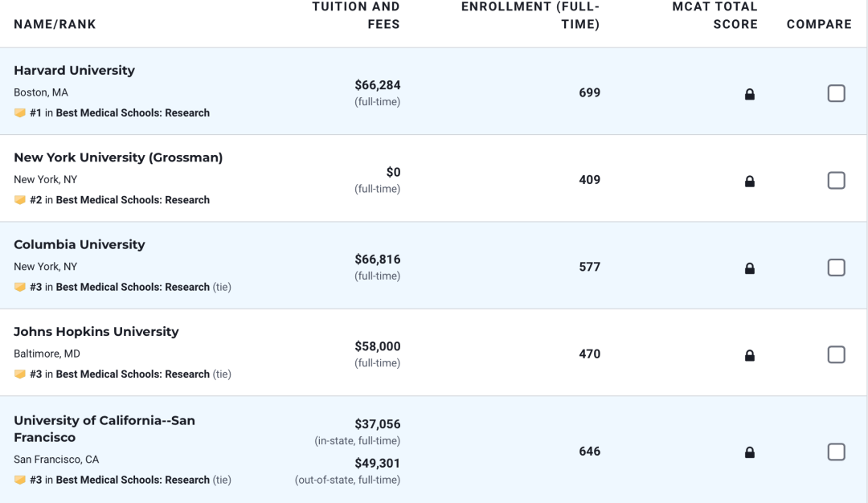This screenshot has height=503, width=868.
Task: Check the compare box for Harvard University
Action: click(836, 93)
